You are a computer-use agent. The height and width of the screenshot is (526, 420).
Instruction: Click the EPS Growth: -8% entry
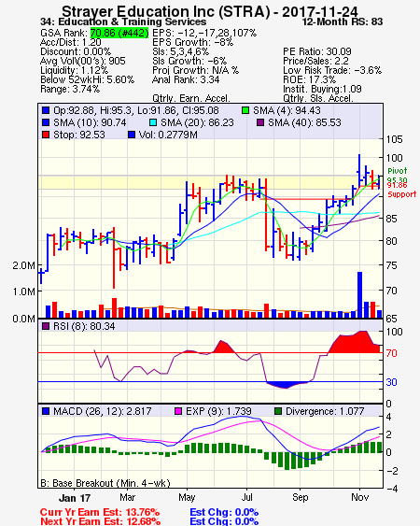193,42
